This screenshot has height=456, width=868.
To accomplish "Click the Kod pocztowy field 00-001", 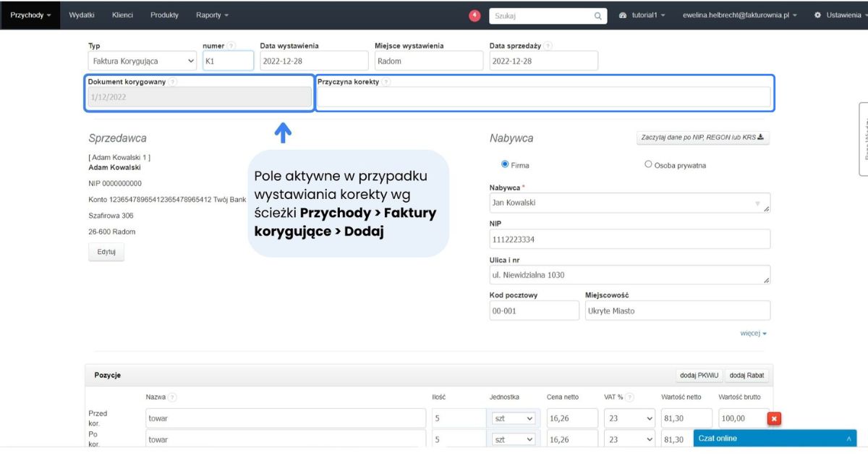I will tap(535, 311).
